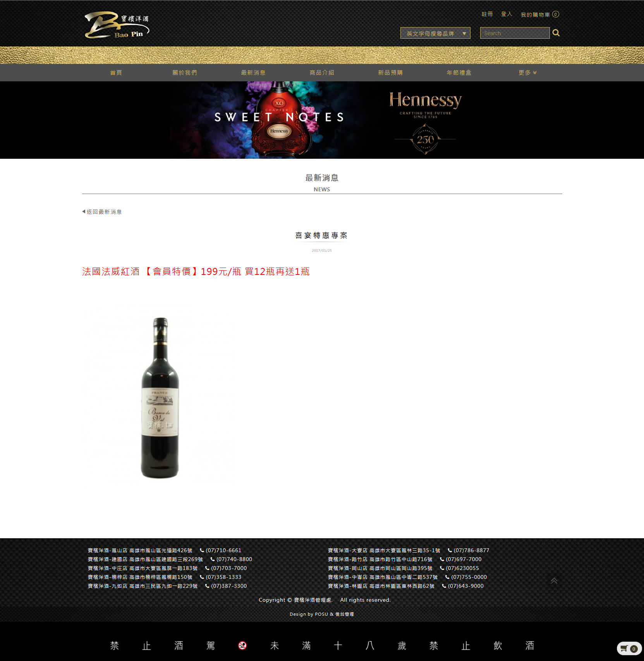Click the 林園店 address line

[x=381, y=586]
